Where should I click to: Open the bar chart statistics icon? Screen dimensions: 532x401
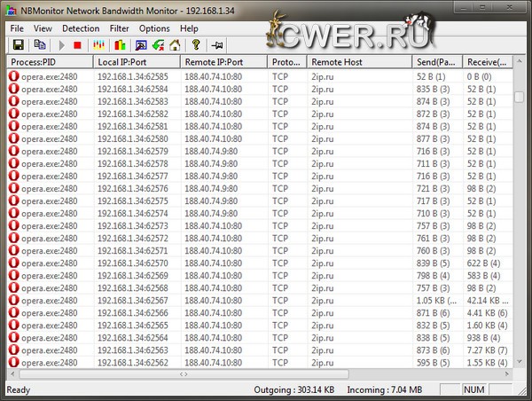tap(119, 44)
